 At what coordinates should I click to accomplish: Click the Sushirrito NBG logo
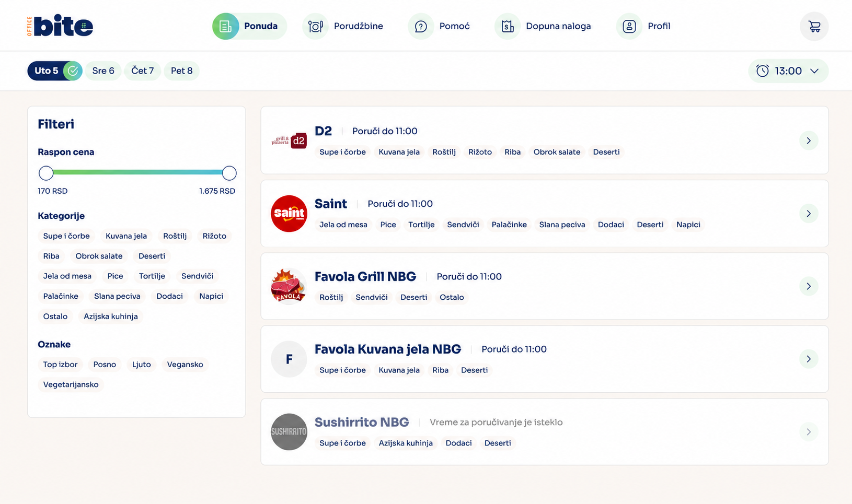289,432
